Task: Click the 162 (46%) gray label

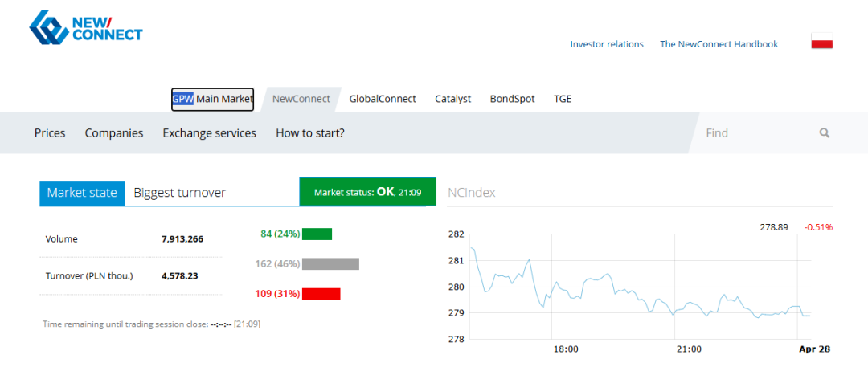Action: coord(278,264)
